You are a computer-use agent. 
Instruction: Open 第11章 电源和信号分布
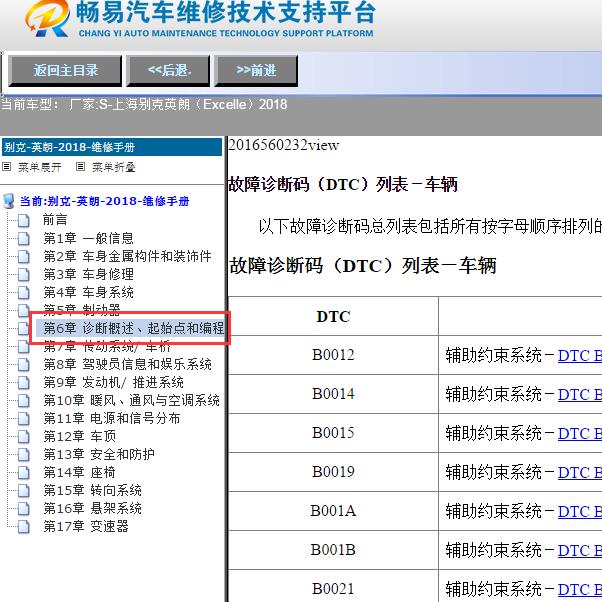pos(111,418)
